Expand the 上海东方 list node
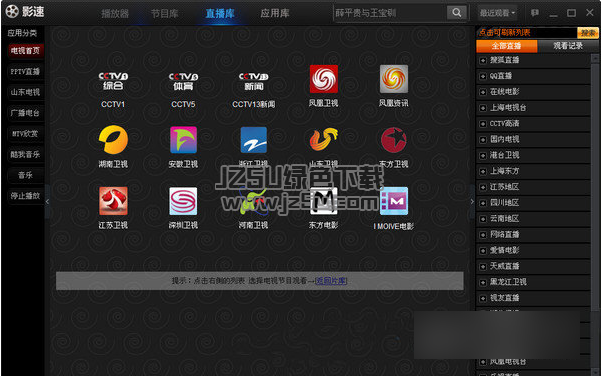This screenshot has height=376, width=601. point(483,171)
